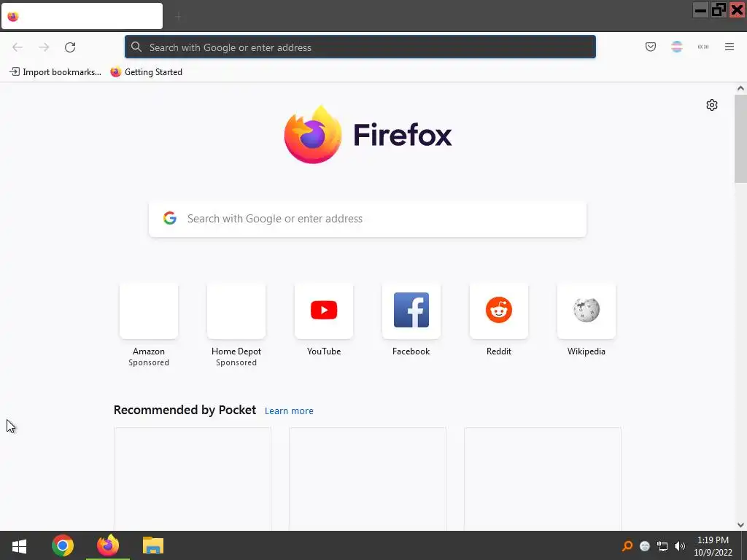Open the Amazon sponsored shortcut tile
The image size is (747, 560).
coord(149,311)
